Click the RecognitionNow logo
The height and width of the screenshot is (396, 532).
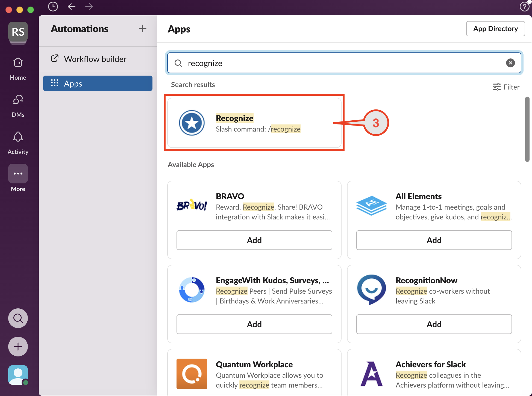372,290
